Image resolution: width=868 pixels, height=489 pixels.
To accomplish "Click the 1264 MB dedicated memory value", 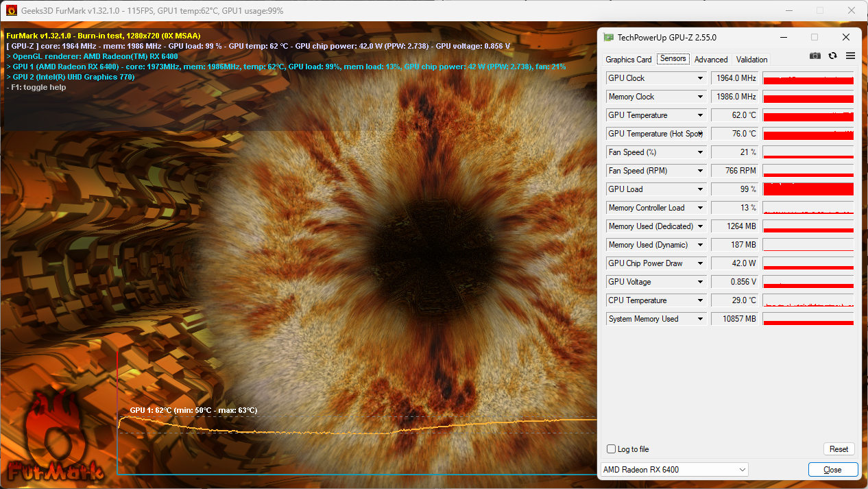I will pyautogui.click(x=735, y=226).
